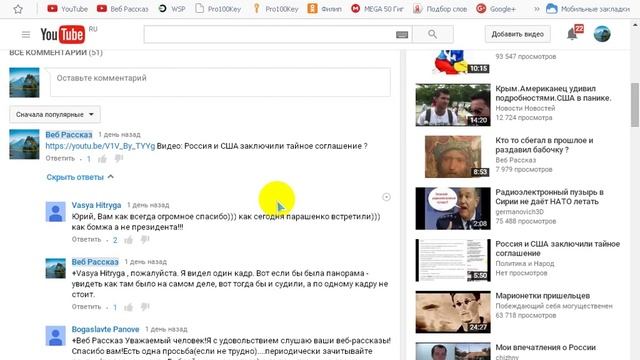Open the 10:15 video thumbnail
Image resolution: width=640 pixels, height=360 pixels.
[x=453, y=62]
